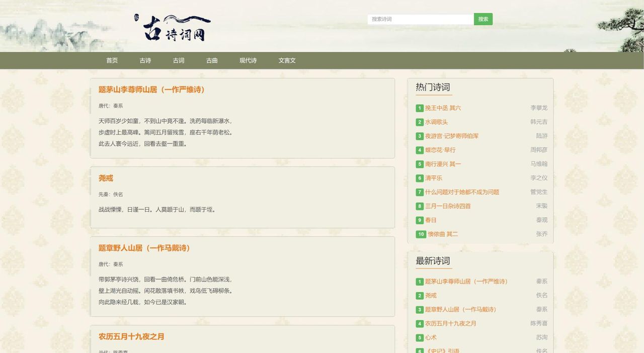Image resolution: width=644 pixels, height=353 pixels.
Task: Click the author name 秦系
Action: tap(119, 105)
